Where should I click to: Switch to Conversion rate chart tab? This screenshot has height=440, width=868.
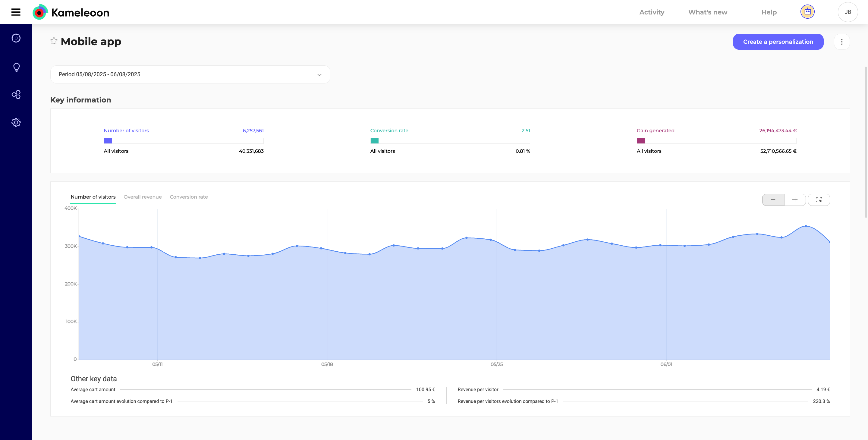189,197
